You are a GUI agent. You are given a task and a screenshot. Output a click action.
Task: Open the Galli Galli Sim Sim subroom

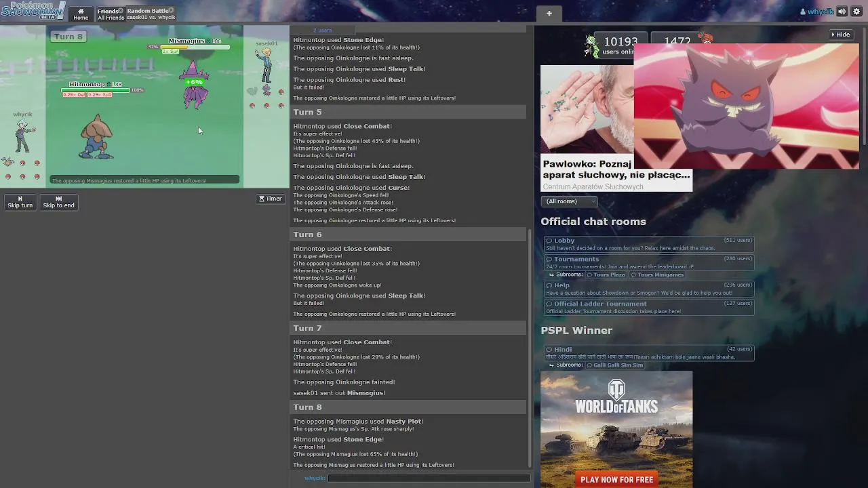614,365
